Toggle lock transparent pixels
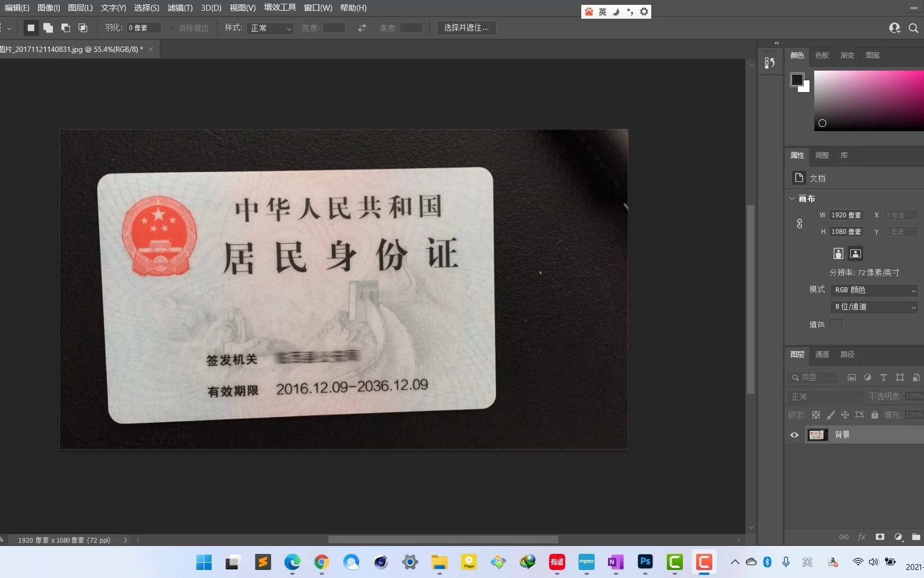 [x=815, y=415]
